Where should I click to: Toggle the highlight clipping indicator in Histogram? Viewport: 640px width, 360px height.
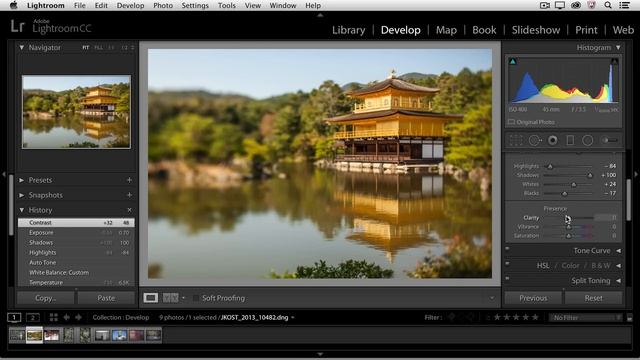[614, 61]
